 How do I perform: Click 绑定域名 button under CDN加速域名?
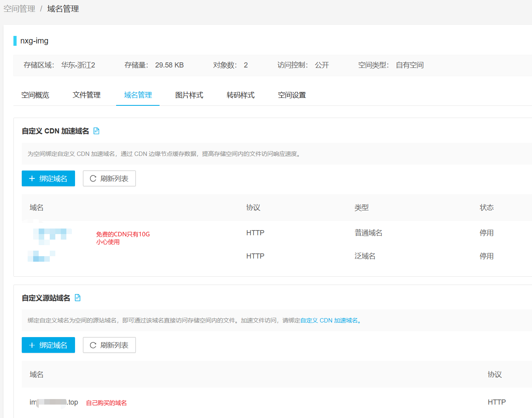pos(48,178)
